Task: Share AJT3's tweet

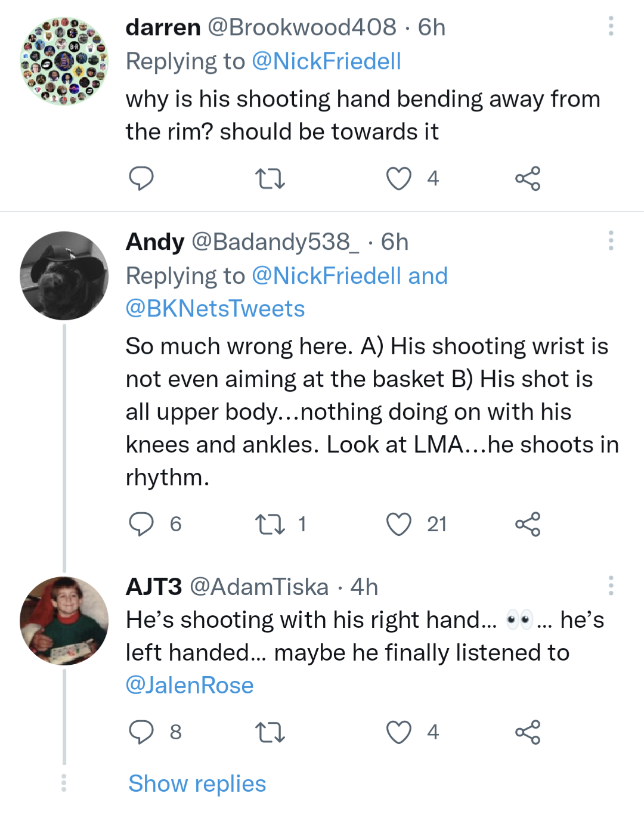Action: (x=528, y=732)
